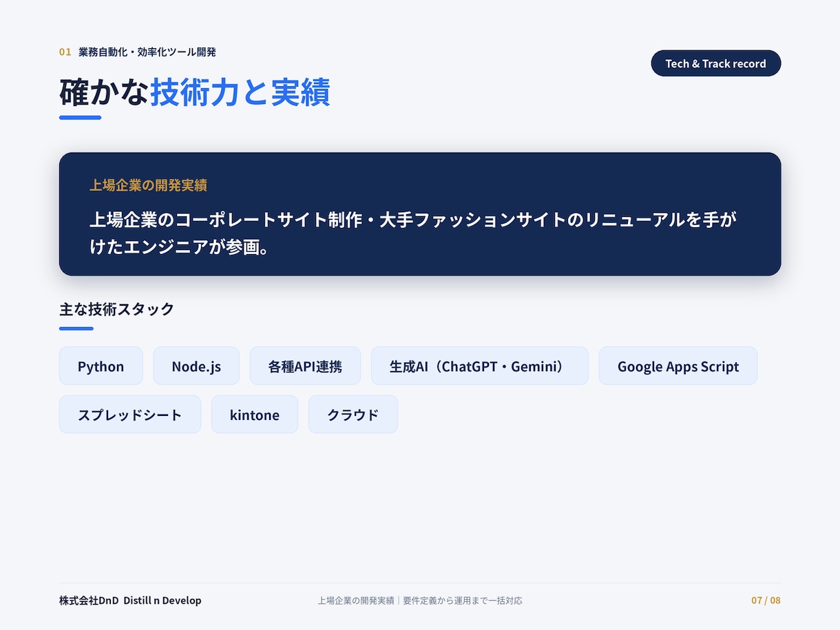The width and height of the screenshot is (840, 630).
Task: Select the kintone chip
Action: tap(255, 414)
